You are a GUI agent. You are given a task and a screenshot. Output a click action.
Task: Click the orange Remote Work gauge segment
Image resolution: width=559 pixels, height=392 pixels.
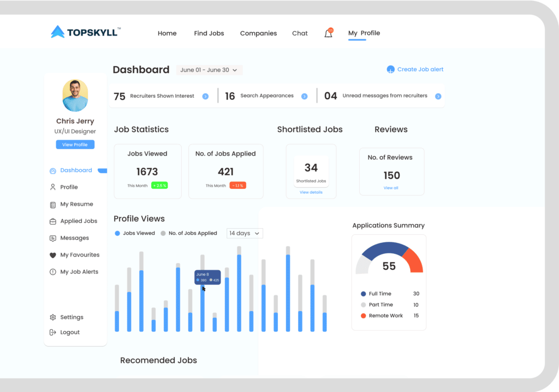tap(415, 260)
